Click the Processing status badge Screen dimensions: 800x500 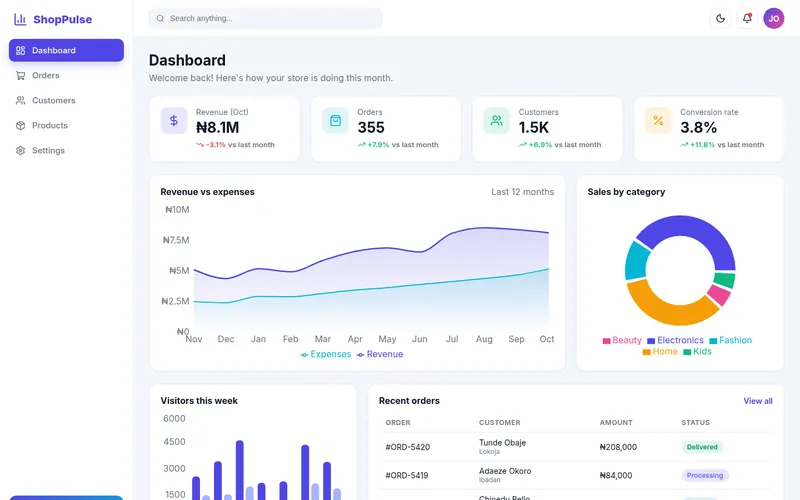click(x=705, y=475)
